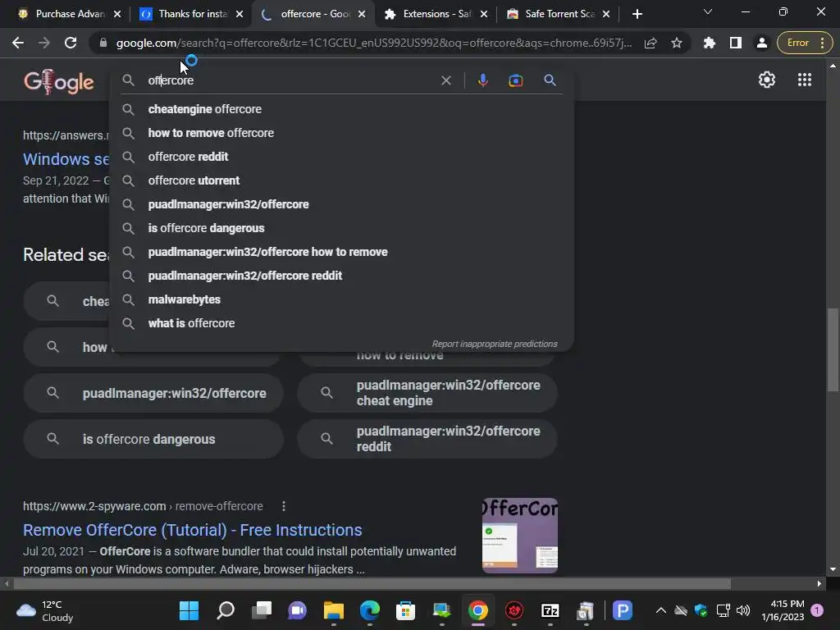Click the Google logo
Viewport: 840px width, 630px height.
[x=59, y=82]
